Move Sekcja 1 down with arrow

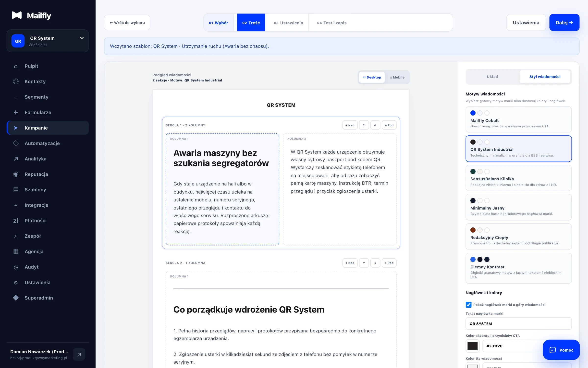click(x=375, y=125)
